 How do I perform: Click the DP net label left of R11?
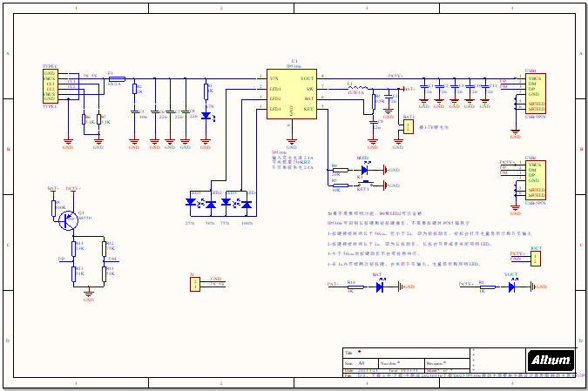[x=61, y=259]
